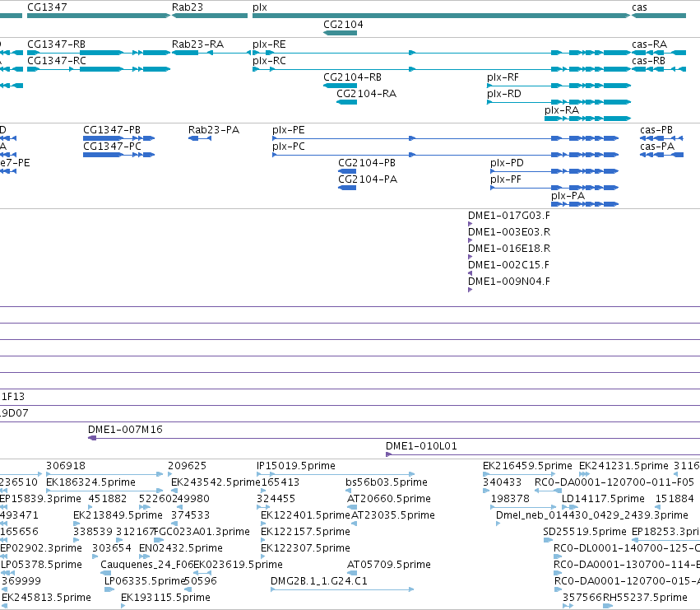Select the Rab23 gene bar

coord(210,16)
